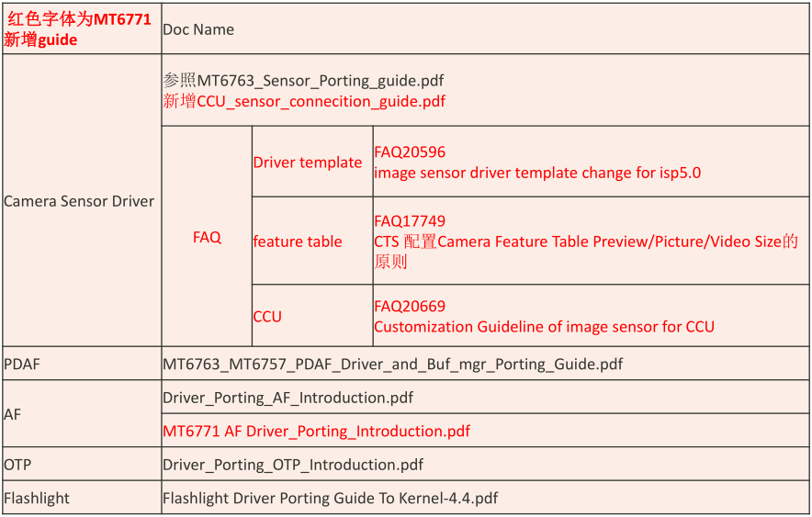Open FAQ20669 CCU customization guideline
Viewport: 812px width, 517px height.
click(x=410, y=307)
